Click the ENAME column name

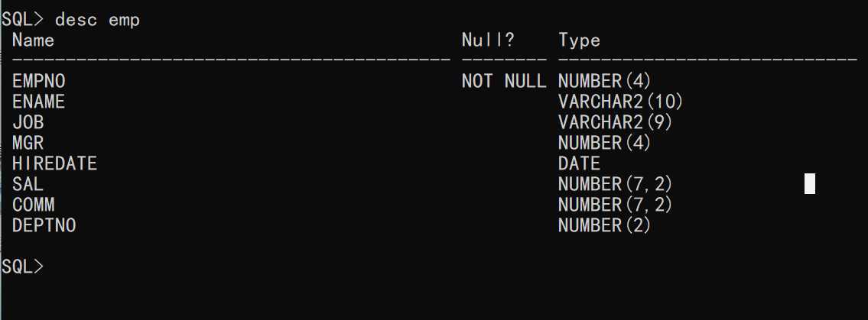point(39,102)
